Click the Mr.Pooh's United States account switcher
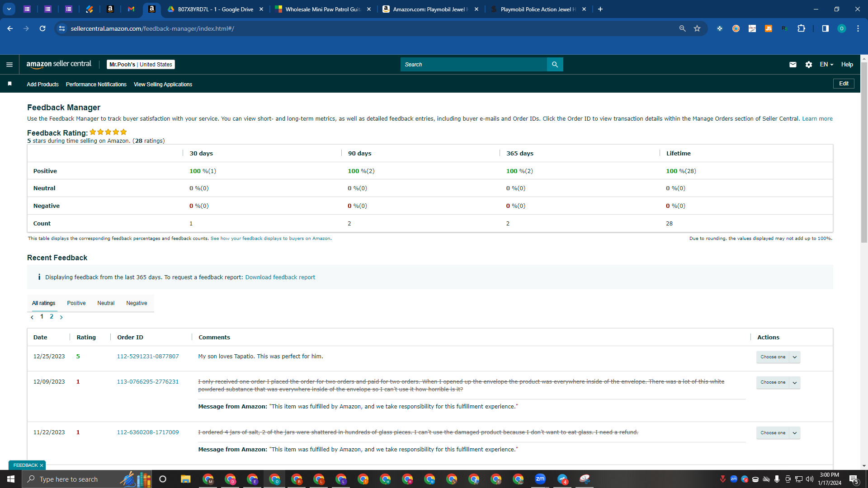This screenshot has width=868, height=488. tap(141, 65)
